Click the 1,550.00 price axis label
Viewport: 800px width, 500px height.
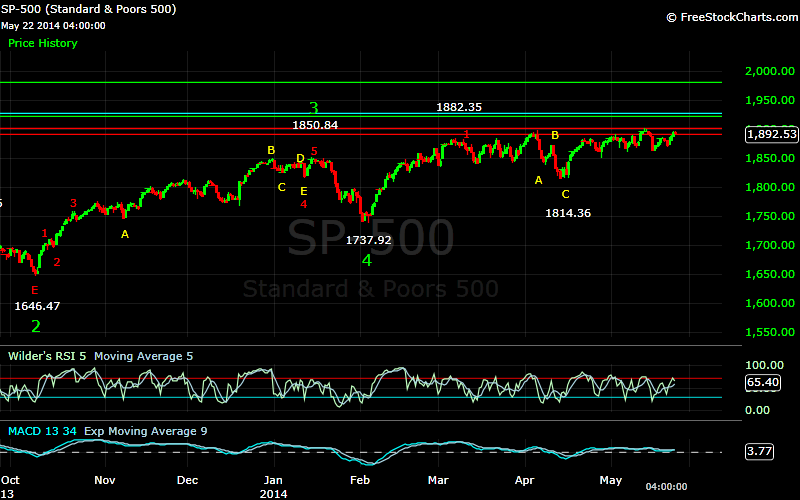pyautogui.click(x=770, y=332)
